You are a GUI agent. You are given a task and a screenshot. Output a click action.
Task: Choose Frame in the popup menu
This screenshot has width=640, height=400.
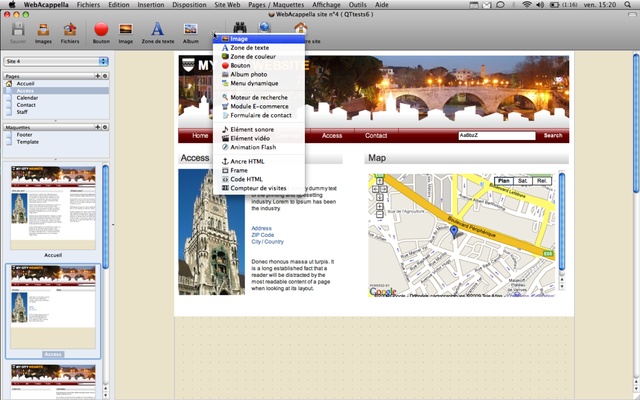click(x=259, y=171)
